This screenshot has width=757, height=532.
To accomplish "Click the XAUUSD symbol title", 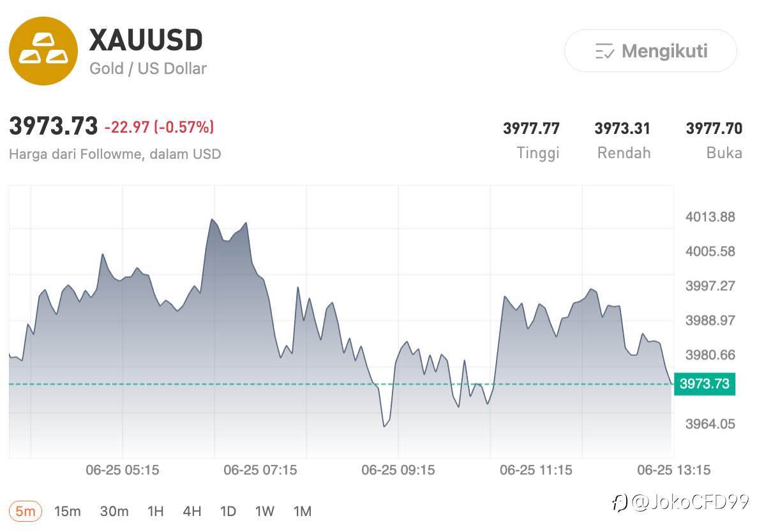I will (146, 40).
